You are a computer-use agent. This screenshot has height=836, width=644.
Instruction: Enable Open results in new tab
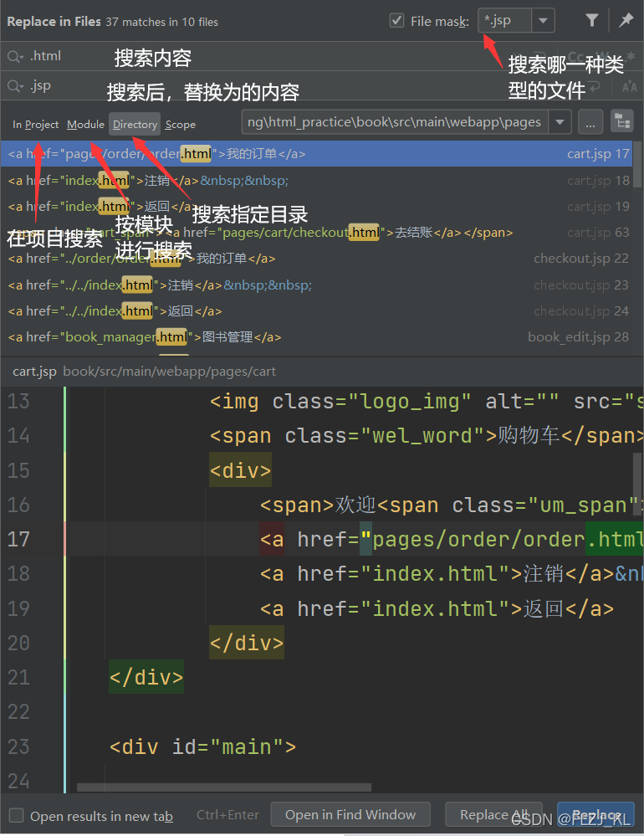click(x=17, y=816)
